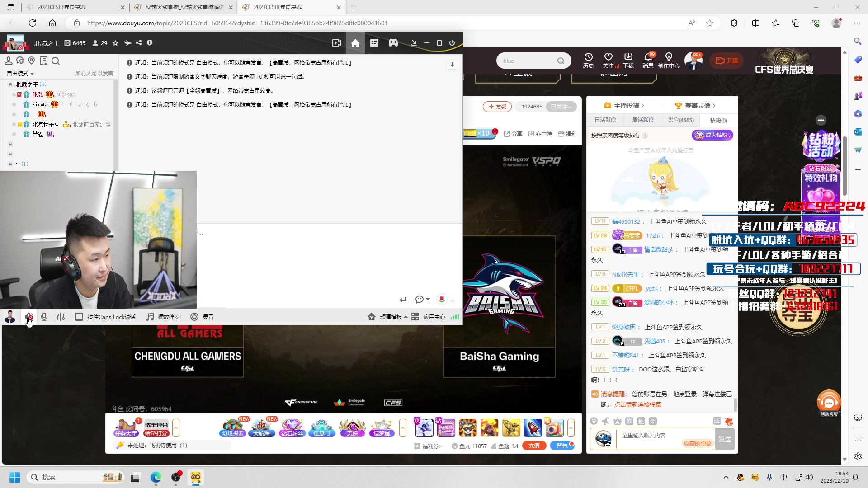Select user 北凉世子 in the channel list
Screen dimensions: 868x488
[45, 124]
